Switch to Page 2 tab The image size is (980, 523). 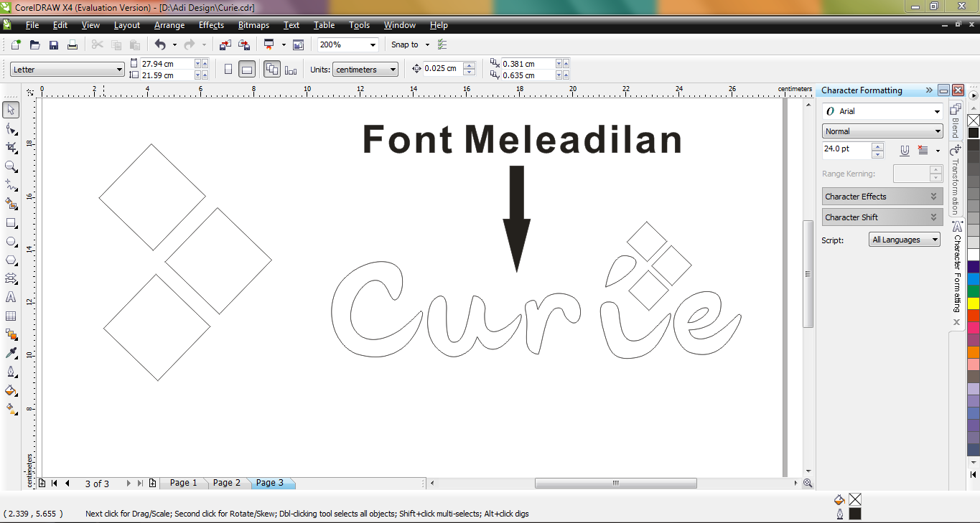[x=227, y=483]
